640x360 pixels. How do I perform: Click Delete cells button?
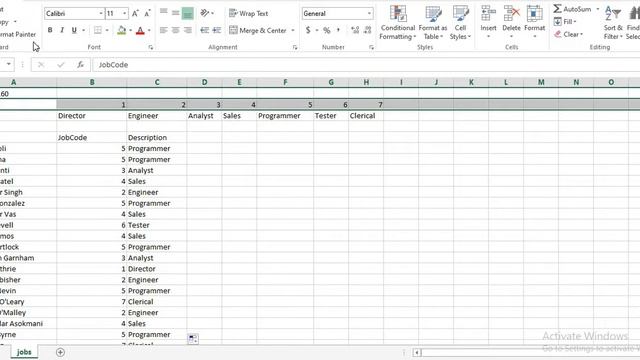[x=511, y=22]
